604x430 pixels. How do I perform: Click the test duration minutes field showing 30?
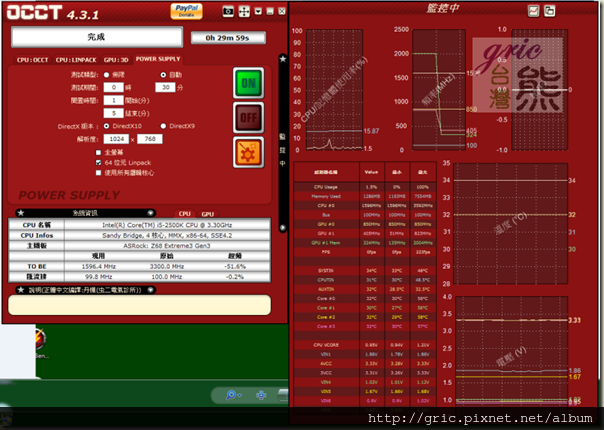click(x=165, y=87)
